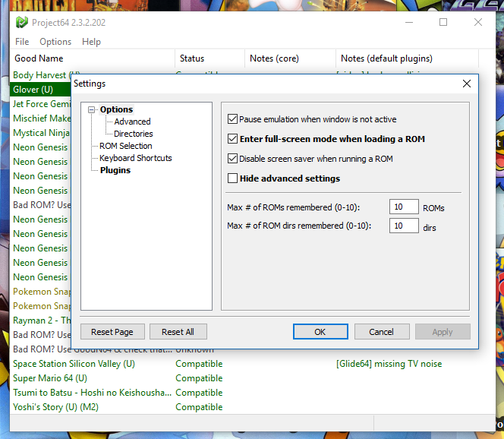Click the Project64 logo icon in title bar

click(22, 22)
